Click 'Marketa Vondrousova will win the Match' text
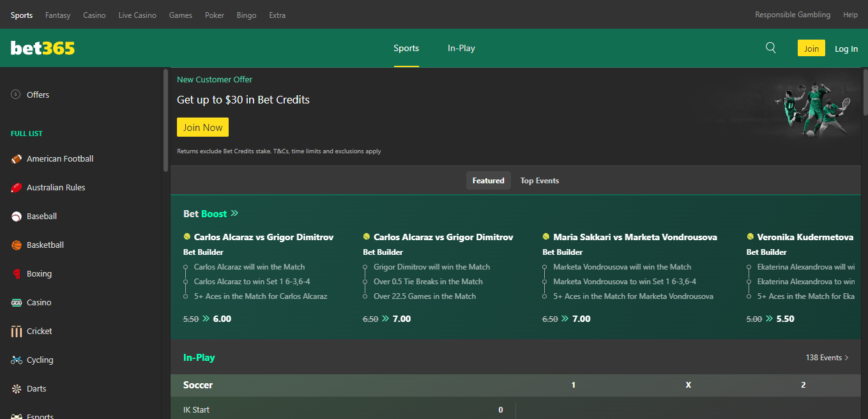The width and height of the screenshot is (868, 419). pos(622,267)
